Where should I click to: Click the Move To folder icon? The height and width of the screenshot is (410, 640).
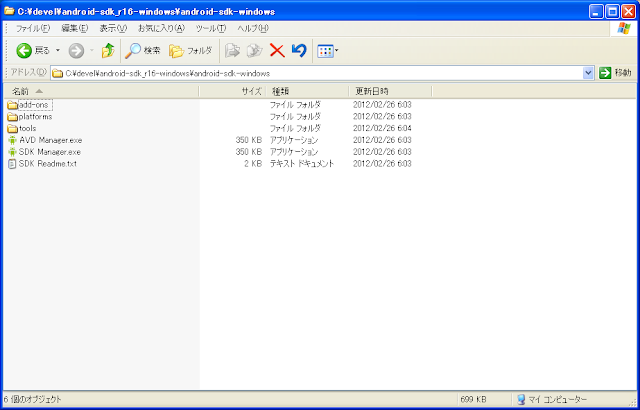(x=233, y=51)
